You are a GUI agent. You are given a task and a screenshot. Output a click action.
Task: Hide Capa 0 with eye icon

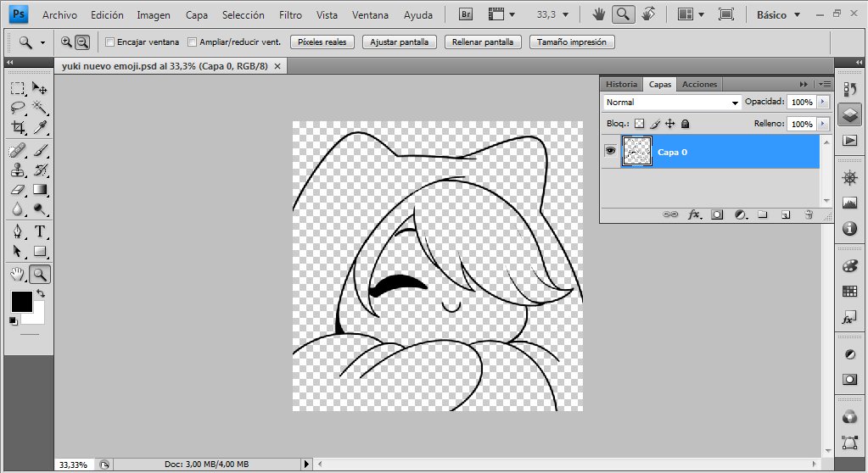click(x=611, y=151)
